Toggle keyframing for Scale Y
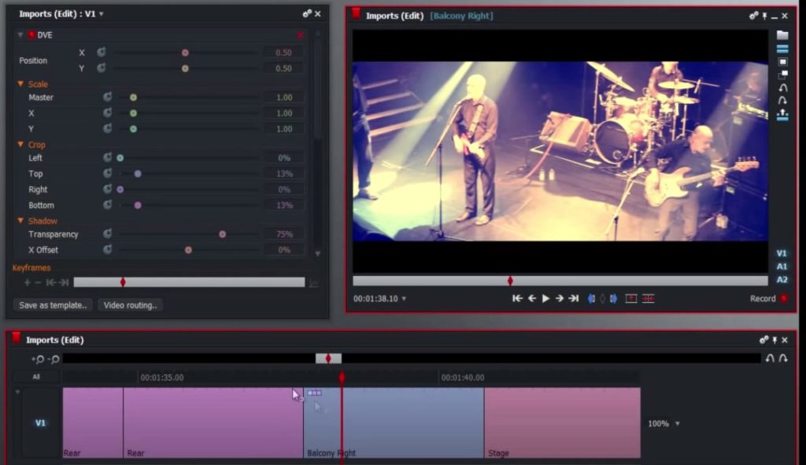This screenshot has height=465, width=806. 107,128
